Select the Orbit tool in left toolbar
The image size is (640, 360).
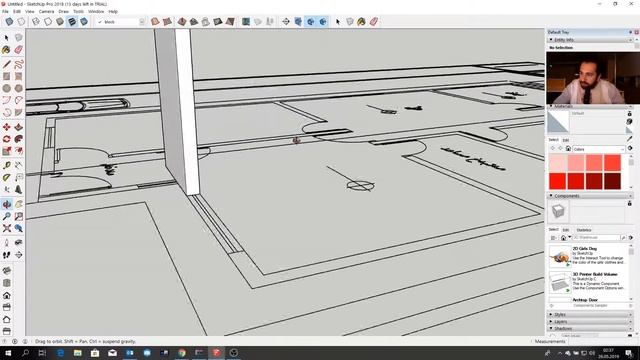[7, 204]
